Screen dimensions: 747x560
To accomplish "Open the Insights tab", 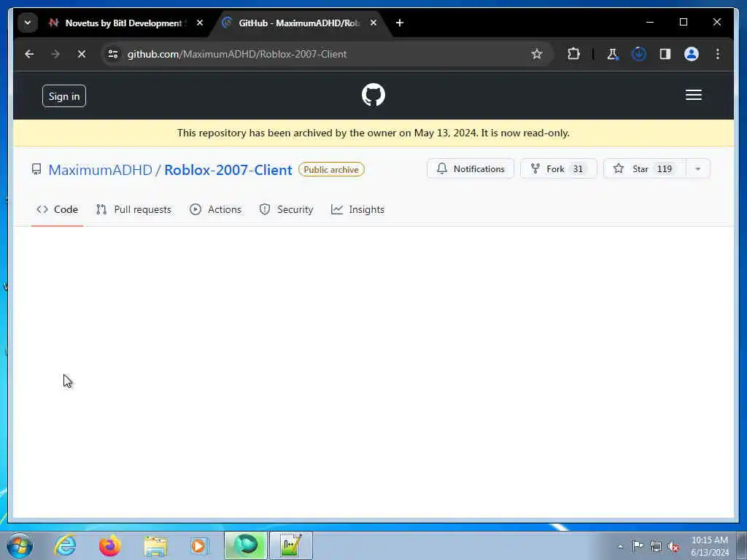I will (x=357, y=209).
